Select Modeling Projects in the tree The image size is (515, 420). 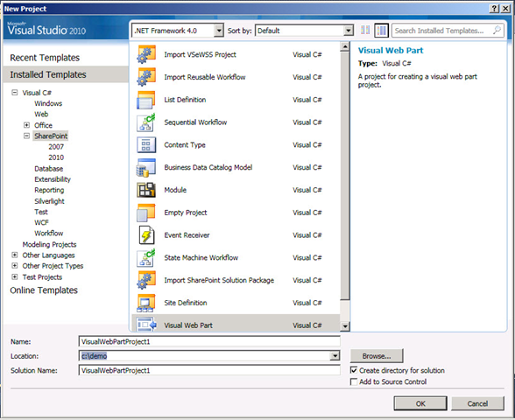click(x=49, y=244)
